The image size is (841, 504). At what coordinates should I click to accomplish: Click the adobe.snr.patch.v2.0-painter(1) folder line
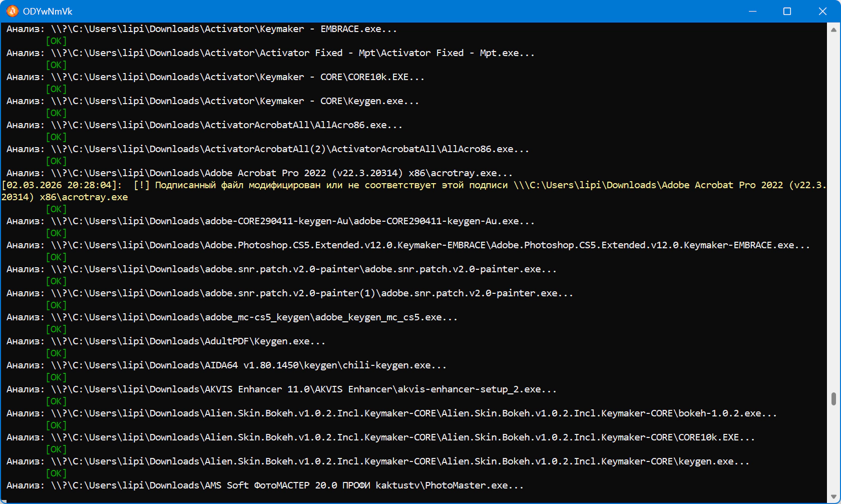pyautogui.click(x=290, y=293)
